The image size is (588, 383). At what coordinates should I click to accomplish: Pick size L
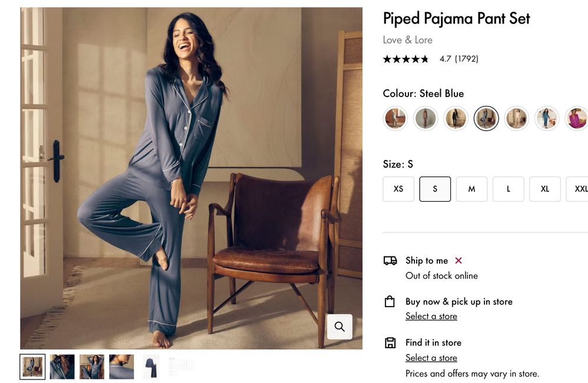508,189
